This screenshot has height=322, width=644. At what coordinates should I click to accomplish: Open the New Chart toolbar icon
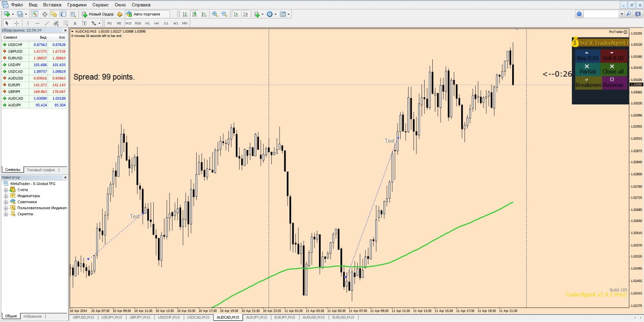click(x=6, y=14)
